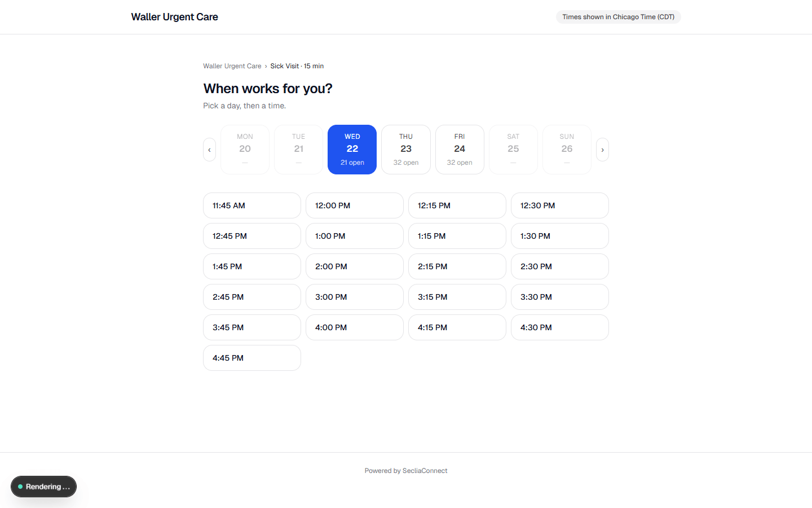The height and width of the screenshot is (508, 812).
Task: Pick the 3:00 PM time option
Action: point(354,297)
